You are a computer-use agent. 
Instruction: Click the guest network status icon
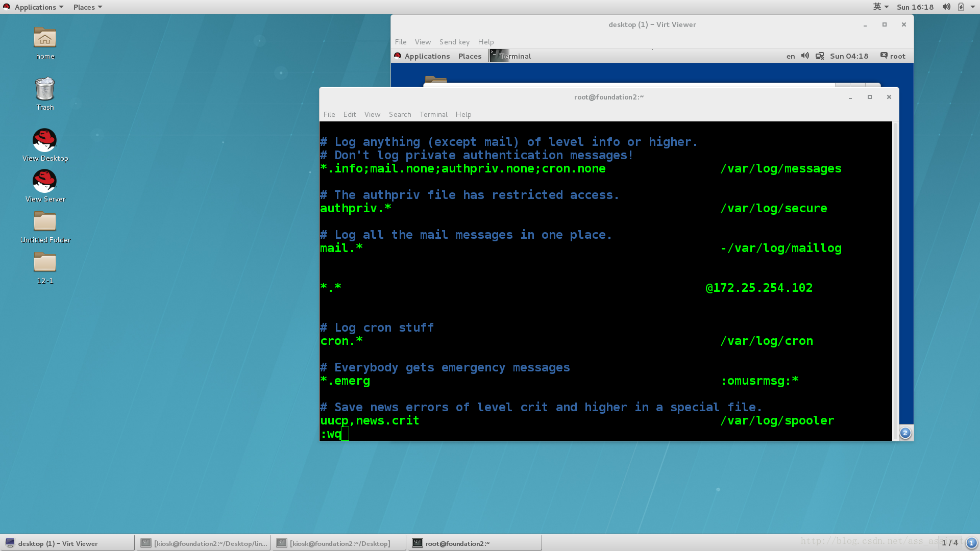click(x=820, y=56)
